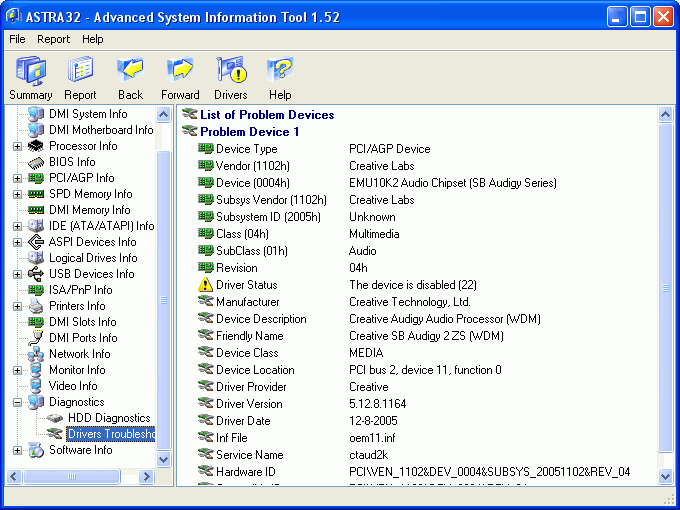Click the Printers Info icon
Viewport: 680px width, 510px height.
36,306
